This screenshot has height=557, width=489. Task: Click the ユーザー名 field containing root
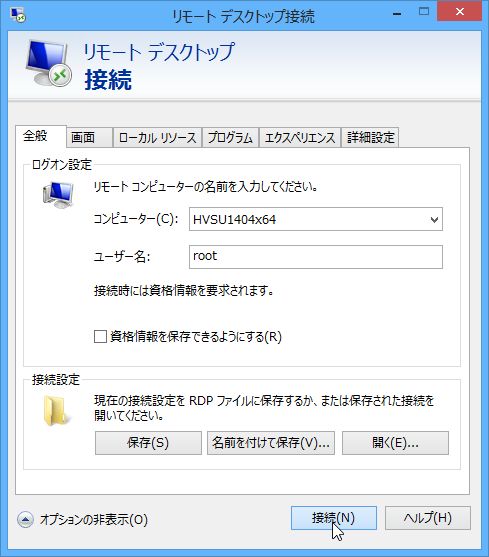(x=316, y=257)
